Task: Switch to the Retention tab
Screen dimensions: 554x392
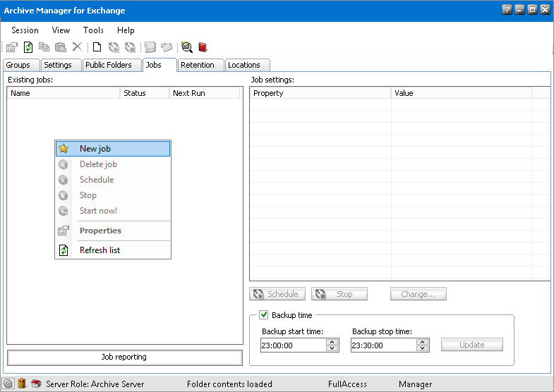Action: (x=200, y=65)
